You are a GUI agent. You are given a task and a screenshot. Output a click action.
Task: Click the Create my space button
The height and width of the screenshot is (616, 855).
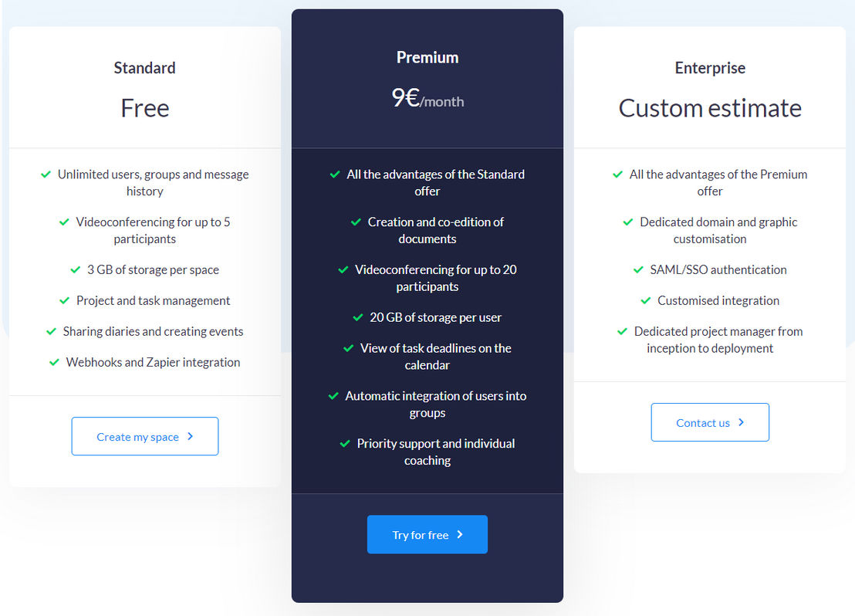point(145,436)
